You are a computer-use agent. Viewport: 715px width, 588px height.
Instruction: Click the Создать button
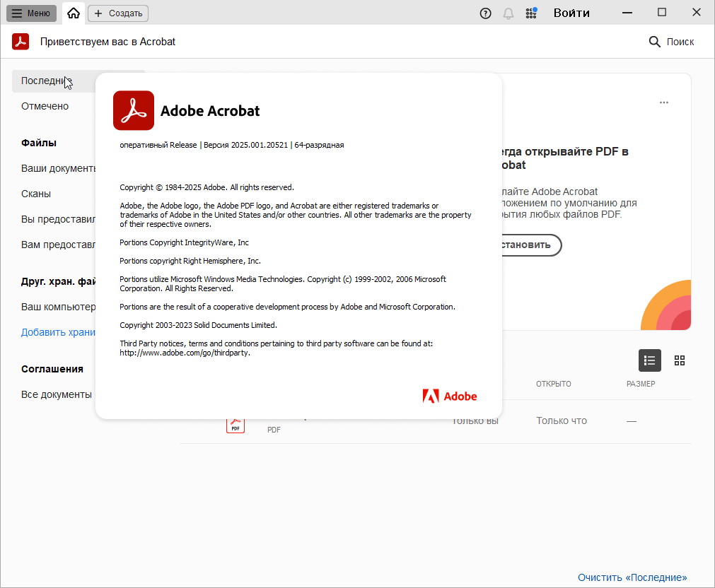point(118,13)
